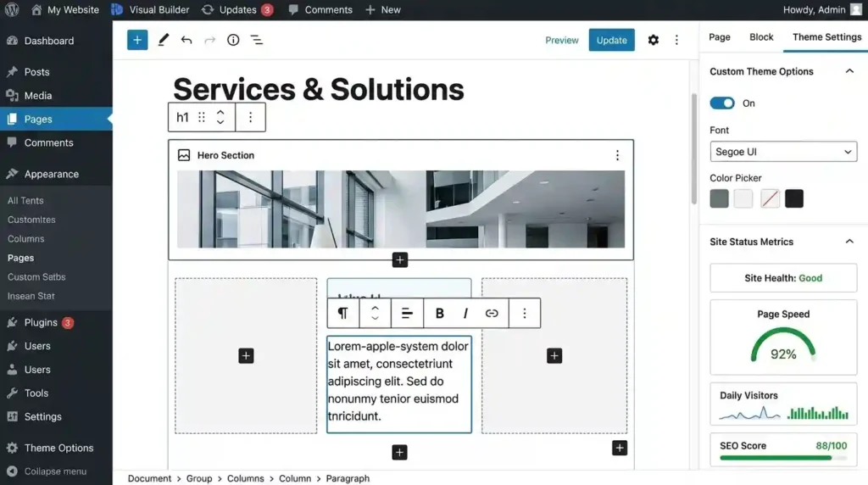Click the Lorem paragraph text block
The image size is (868, 485).
[x=399, y=384]
